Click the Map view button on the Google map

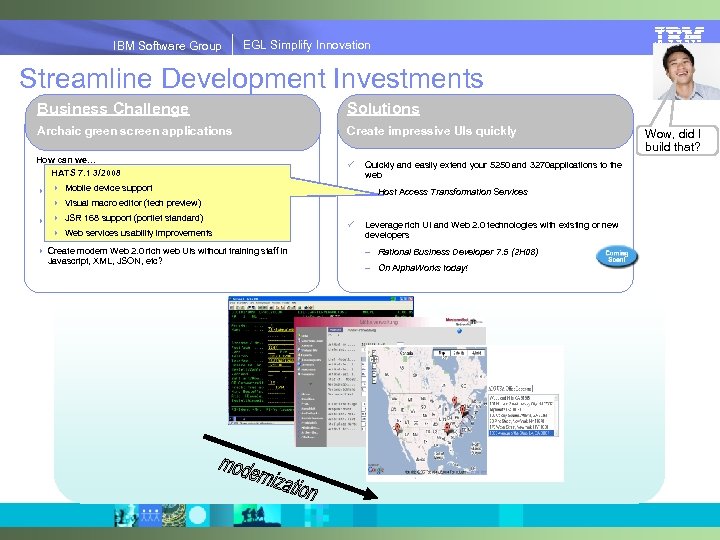point(442,353)
